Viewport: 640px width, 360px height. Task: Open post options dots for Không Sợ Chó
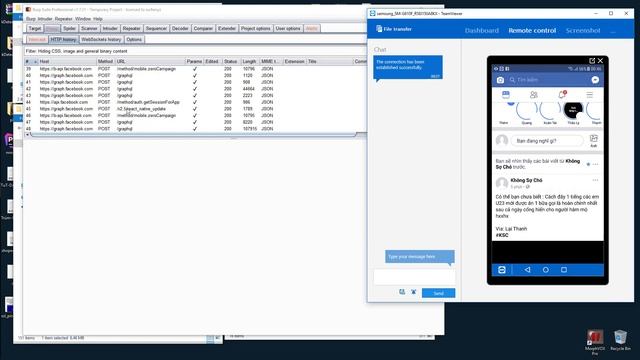coord(595,180)
